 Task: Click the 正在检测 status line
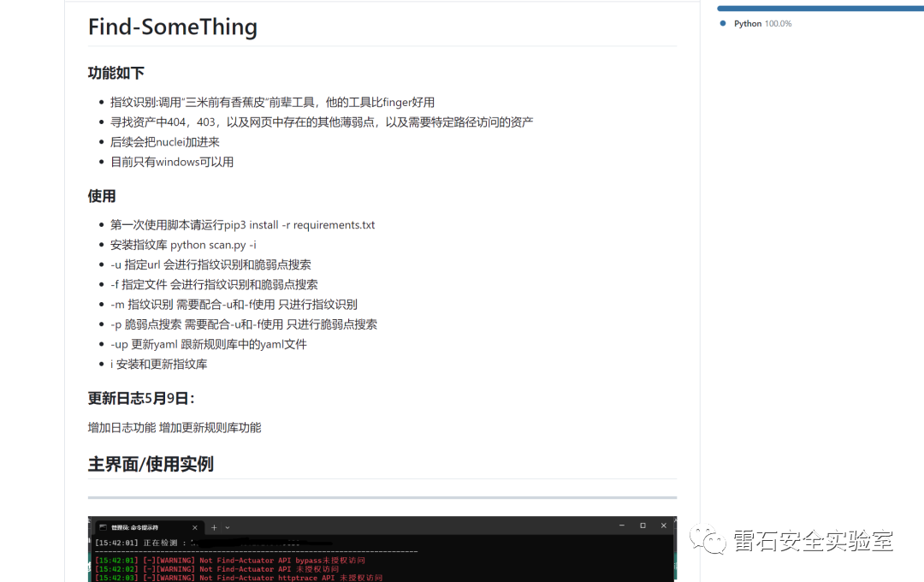(213, 543)
